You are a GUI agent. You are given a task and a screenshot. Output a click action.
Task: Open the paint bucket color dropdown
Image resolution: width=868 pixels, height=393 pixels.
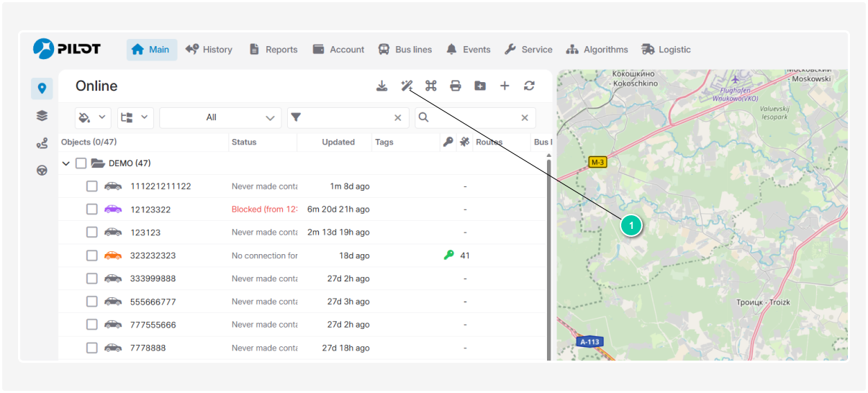pyautogui.click(x=93, y=117)
